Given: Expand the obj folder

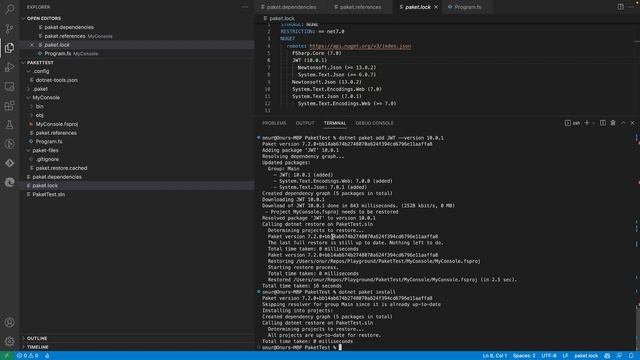Looking at the screenshot, I should pyautogui.click(x=137, y=115).
